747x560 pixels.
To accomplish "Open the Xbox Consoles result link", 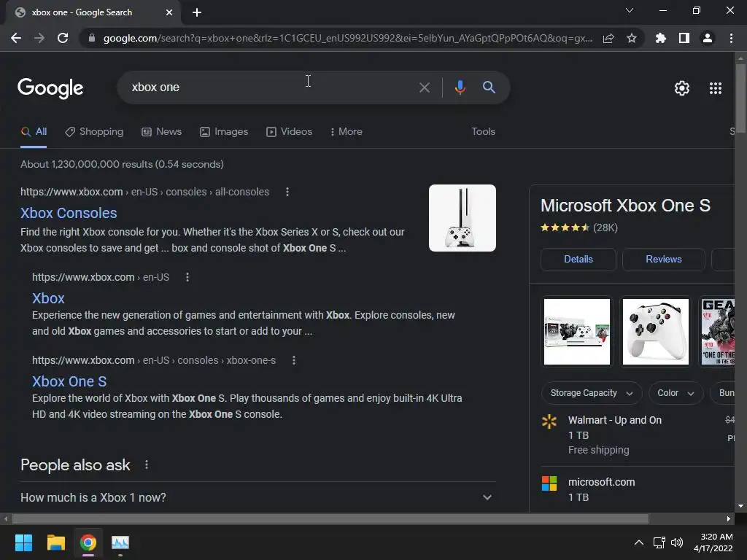I will coord(69,214).
